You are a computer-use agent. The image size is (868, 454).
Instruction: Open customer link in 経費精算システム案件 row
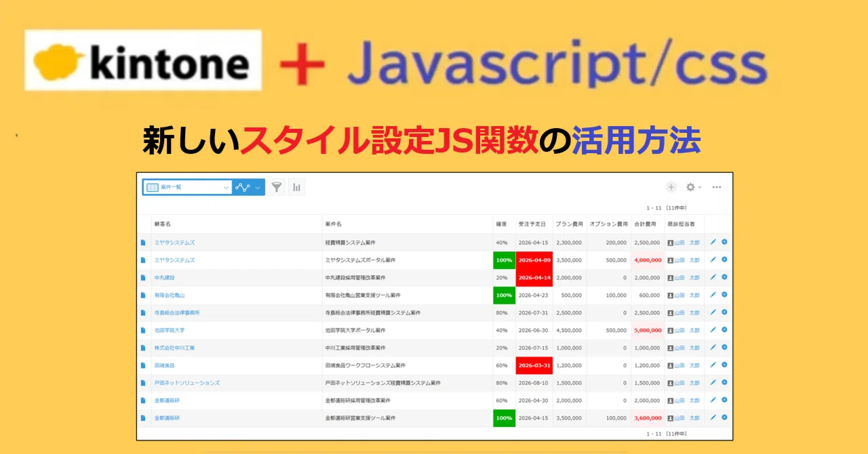pyautogui.click(x=174, y=243)
